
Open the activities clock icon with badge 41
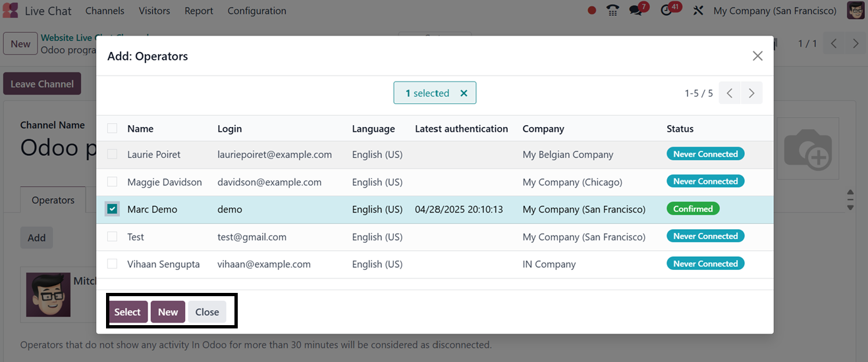pos(666,11)
